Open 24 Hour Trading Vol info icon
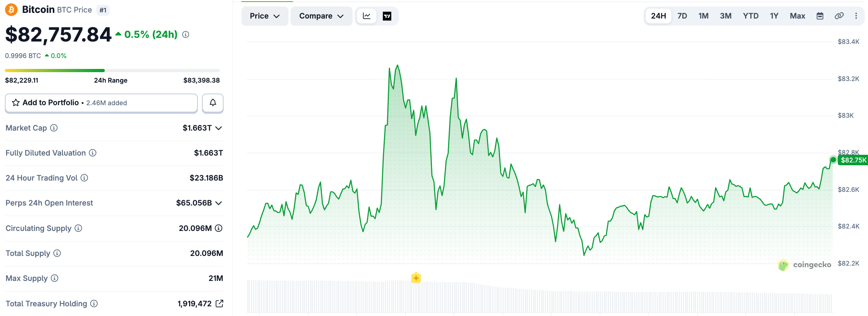 pyautogui.click(x=84, y=178)
